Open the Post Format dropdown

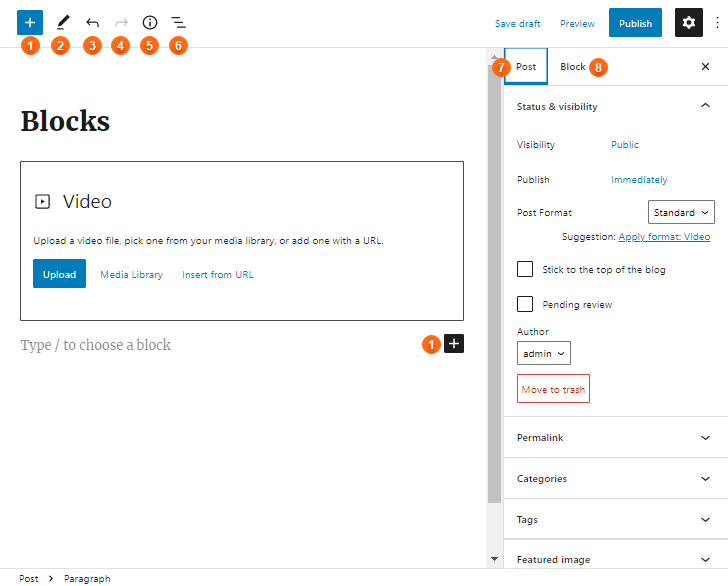tap(681, 212)
